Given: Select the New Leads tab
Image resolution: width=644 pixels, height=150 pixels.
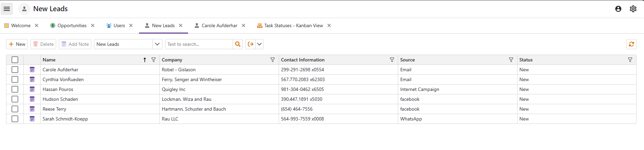Looking at the screenshot, I should pos(163,25).
